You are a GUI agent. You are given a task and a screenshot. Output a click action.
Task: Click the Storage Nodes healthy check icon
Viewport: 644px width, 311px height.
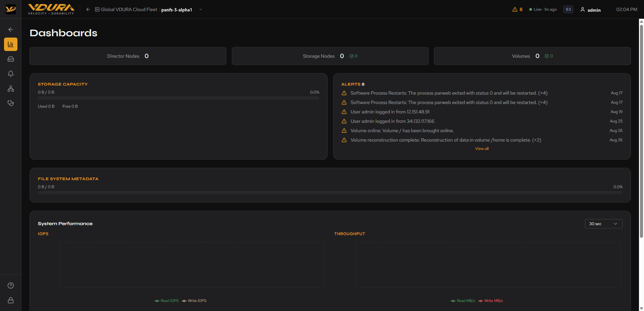pos(352,56)
